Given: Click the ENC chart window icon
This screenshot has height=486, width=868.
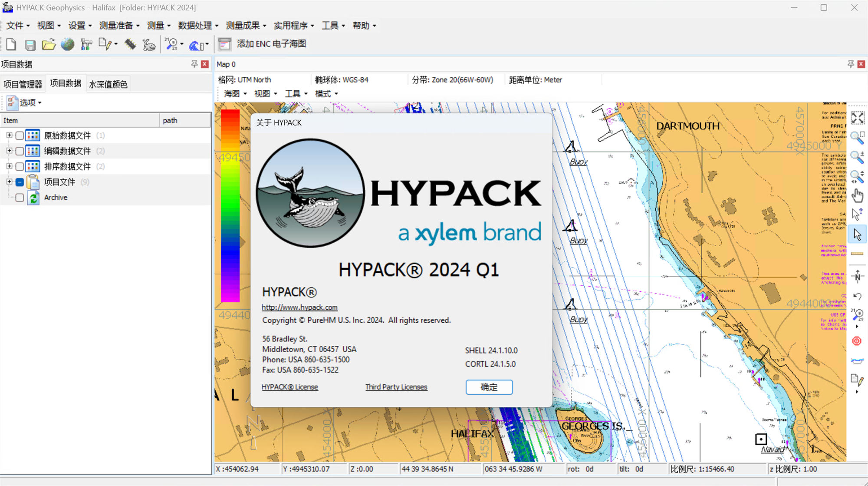Looking at the screenshot, I should (224, 44).
